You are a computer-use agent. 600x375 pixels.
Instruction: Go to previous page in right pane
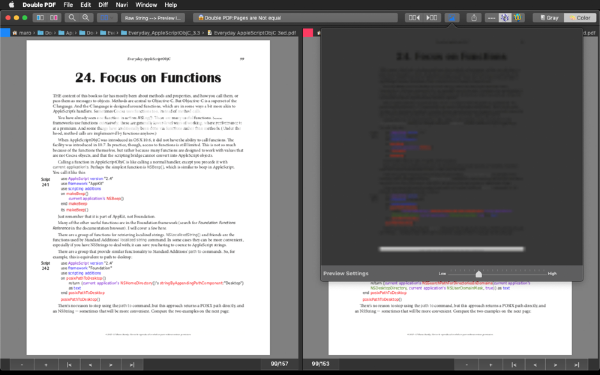[535, 365]
